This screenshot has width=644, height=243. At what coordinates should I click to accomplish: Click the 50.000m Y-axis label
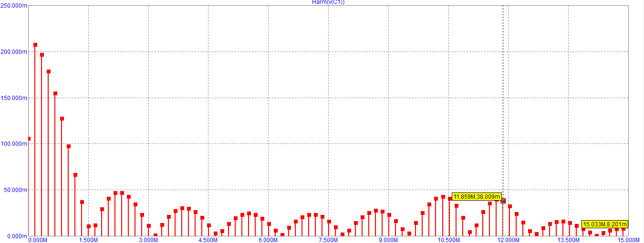[16, 190]
